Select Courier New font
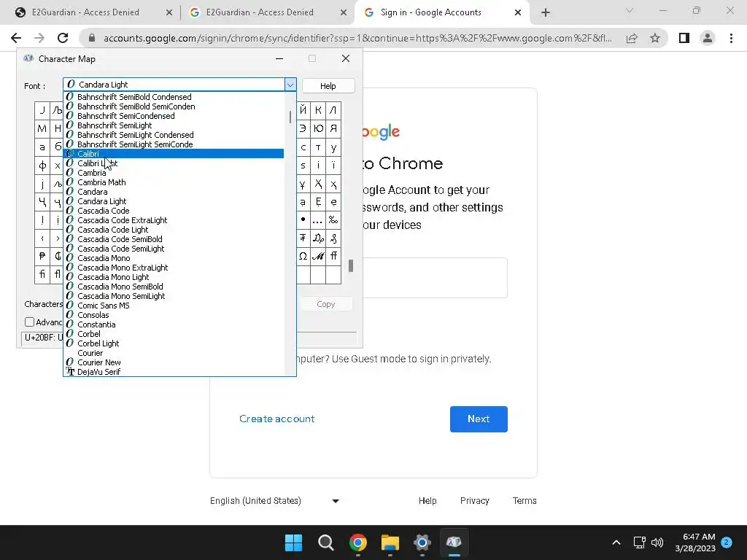Screen dimensions: 747x560 (174, 362)
